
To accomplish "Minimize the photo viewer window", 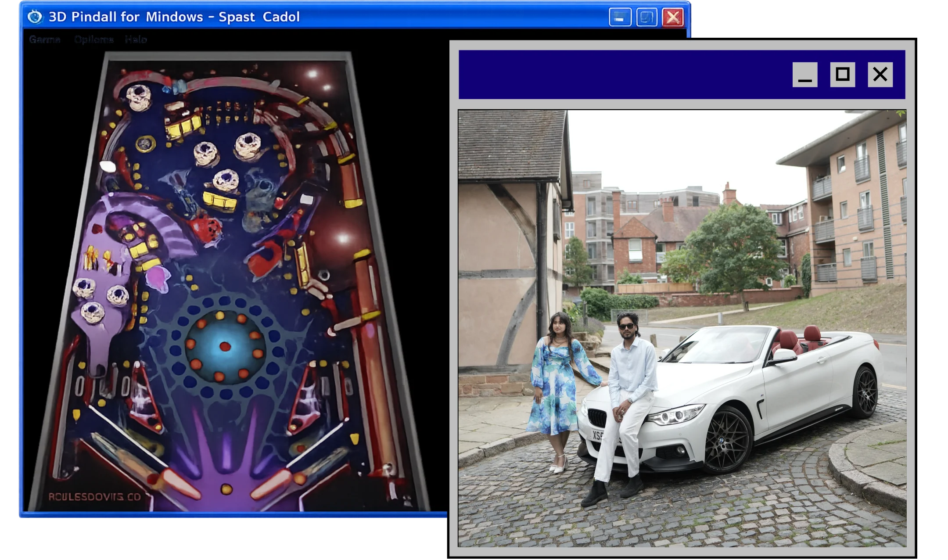I will point(805,75).
